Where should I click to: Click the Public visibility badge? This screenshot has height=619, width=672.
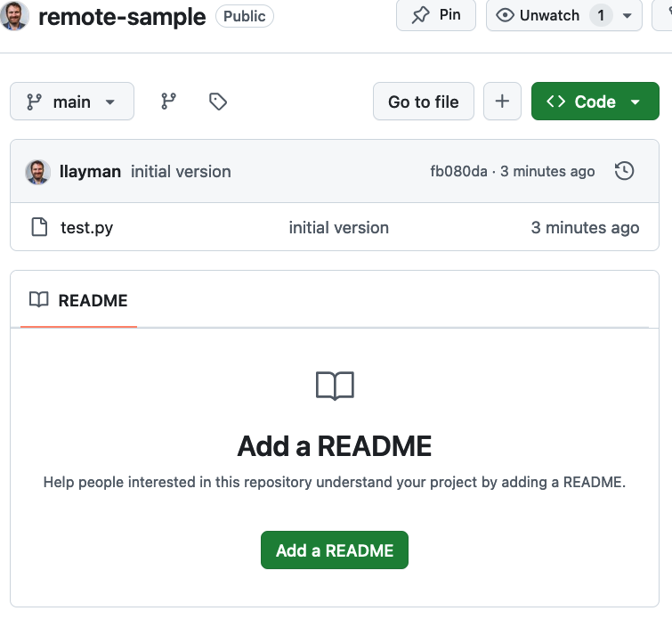click(244, 16)
